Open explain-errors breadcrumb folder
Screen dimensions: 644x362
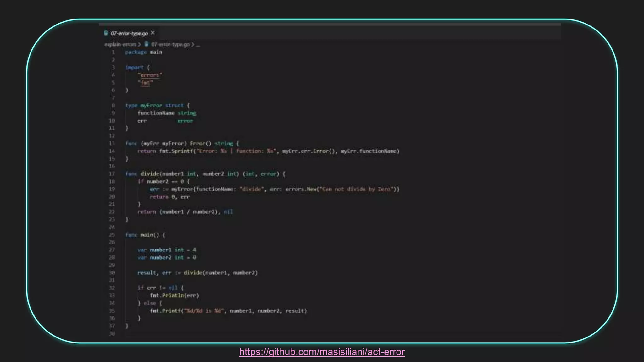(120, 44)
